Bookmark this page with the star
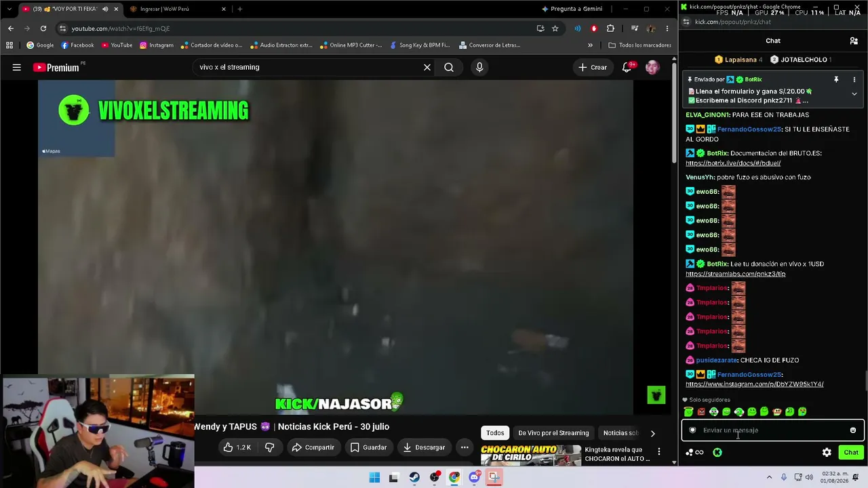This screenshot has height=488, width=868. [555, 28]
